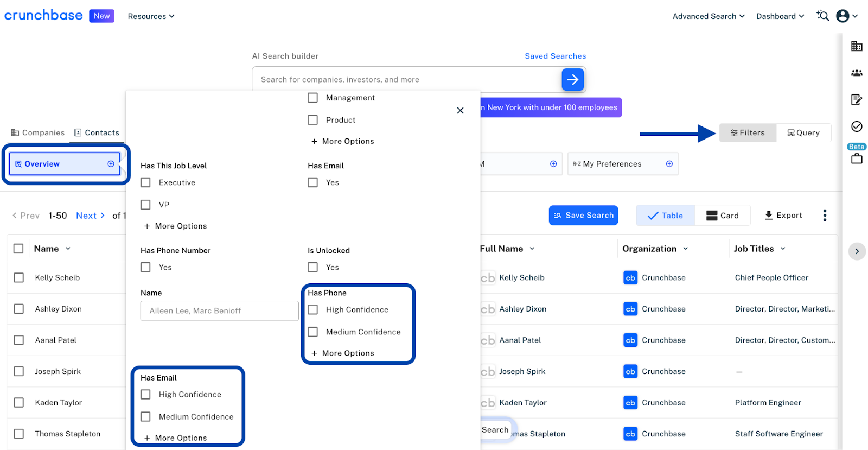Open the Name column sort dropdown
The height and width of the screenshot is (450, 868).
(68, 249)
